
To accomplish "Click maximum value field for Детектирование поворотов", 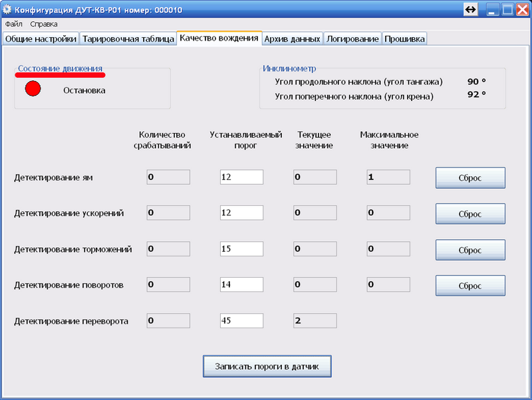I will click(x=388, y=284).
